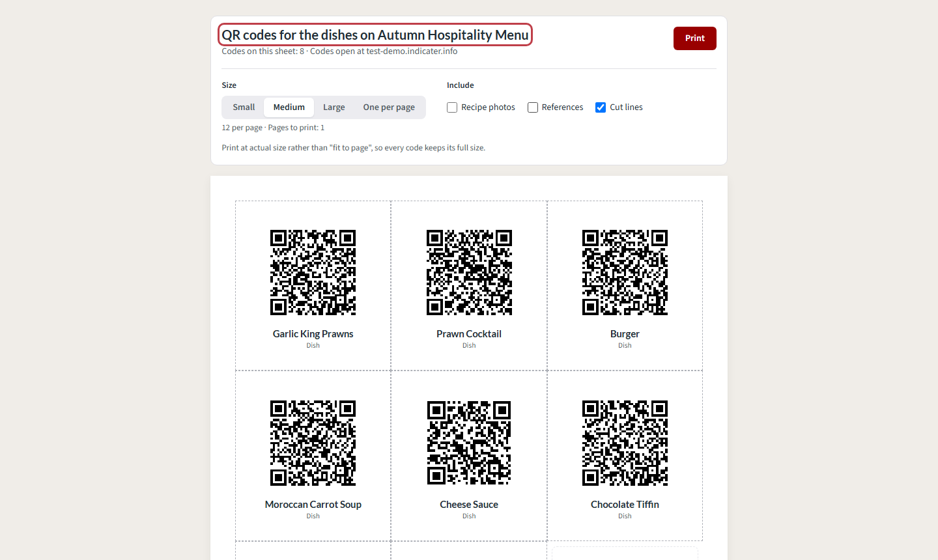Click the Chocolate Tiffin QR code
Viewport: 938px width, 560px height.
point(625,443)
